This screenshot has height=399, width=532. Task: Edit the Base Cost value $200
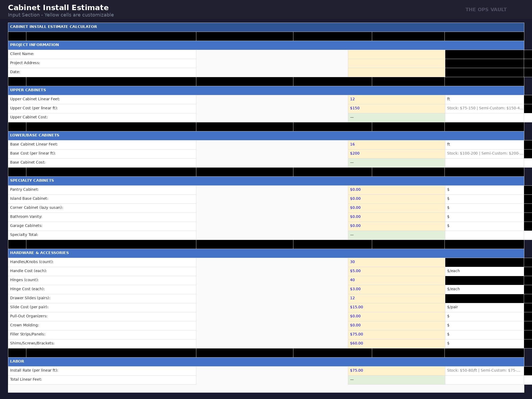pos(396,154)
